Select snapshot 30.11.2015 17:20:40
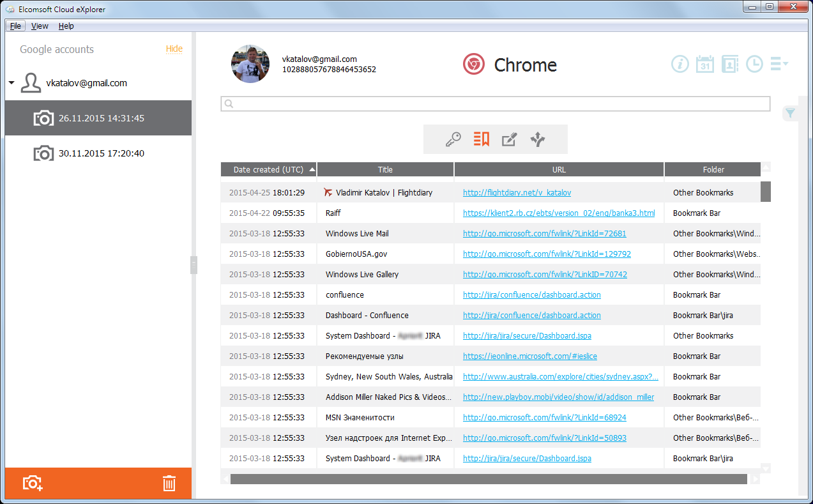Screen dimensions: 813x504 (101, 153)
